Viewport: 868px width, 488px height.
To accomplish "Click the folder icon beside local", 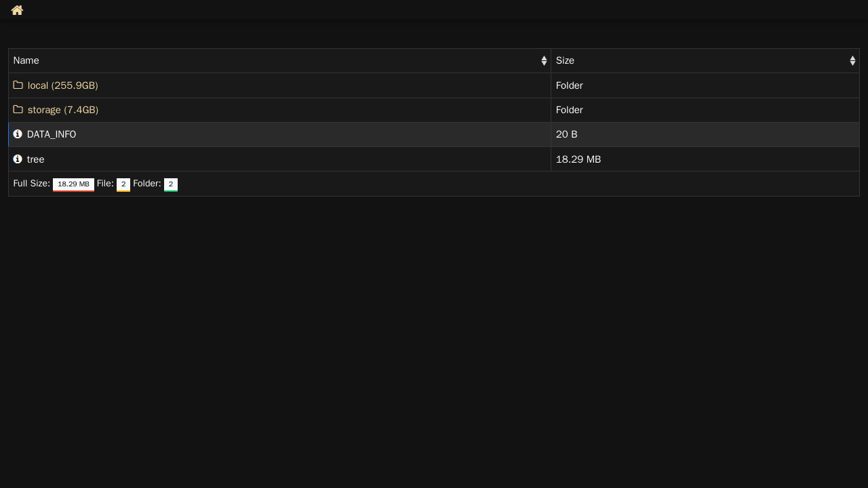I will click(18, 85).
